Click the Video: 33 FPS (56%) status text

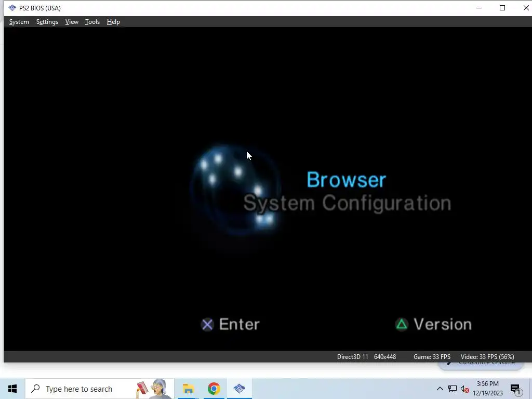pos(487,356)
